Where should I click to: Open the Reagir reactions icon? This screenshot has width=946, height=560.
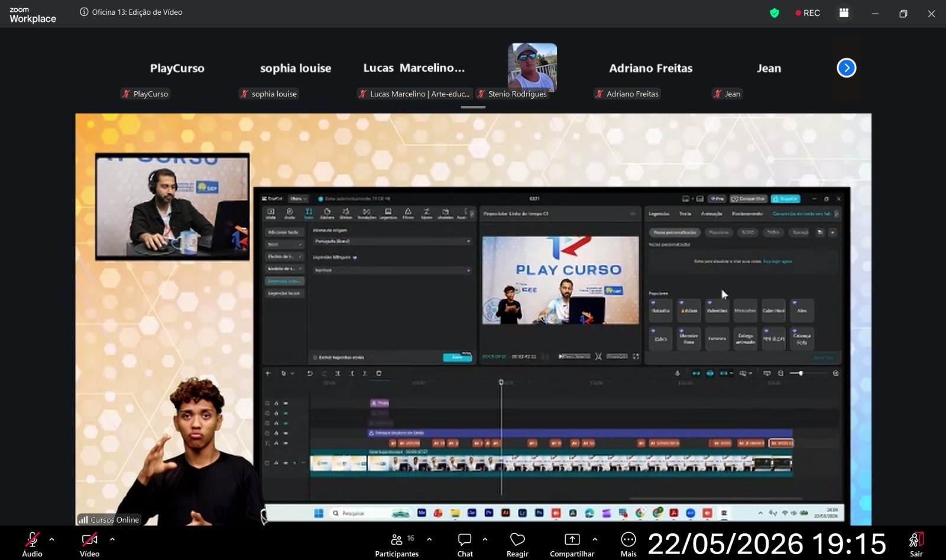517,539
